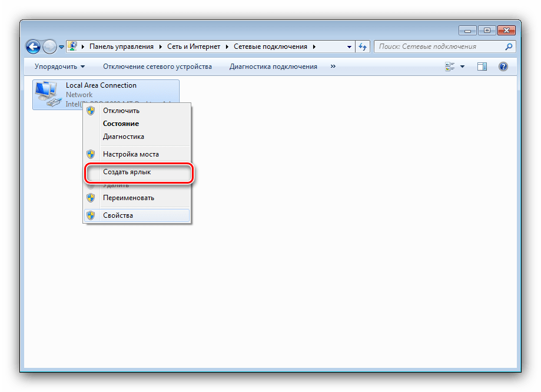Focus the Поиск: Сетевые подключения search field
Viewport: 541px width, 392px height.
(444, 46)
